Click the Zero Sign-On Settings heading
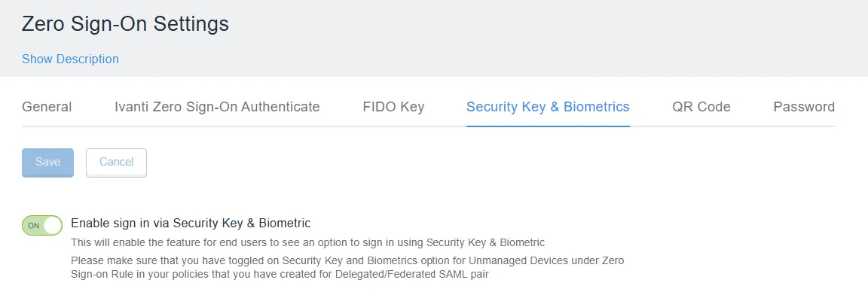Screen dimensions: 868x289 (125, 24)
